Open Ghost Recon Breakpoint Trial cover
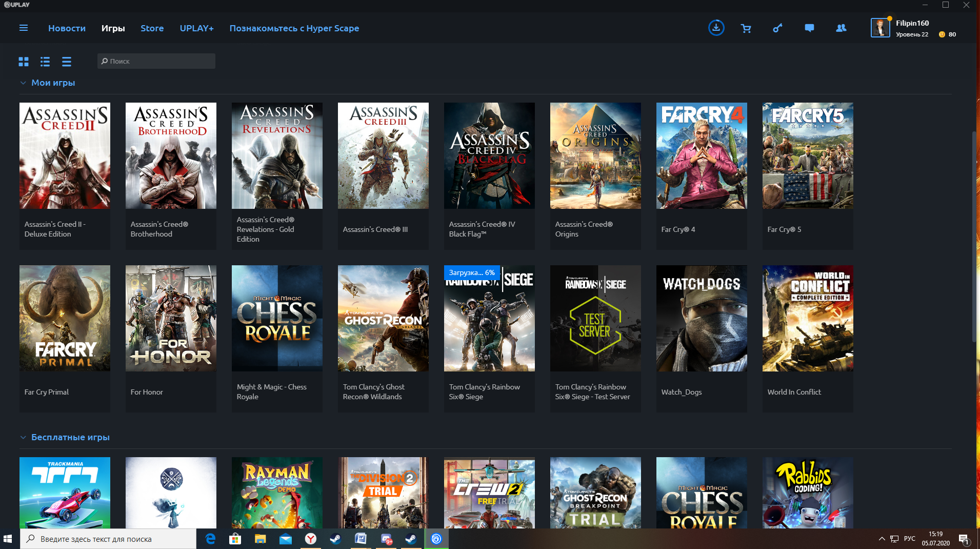The image size is (980, 549). pyautogui.click(x=595, y=493)
